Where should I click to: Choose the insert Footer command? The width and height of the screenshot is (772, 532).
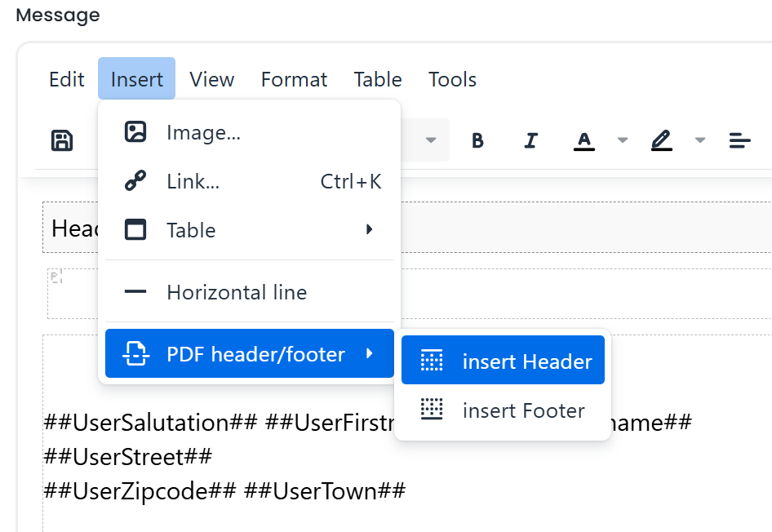point(523,410)
